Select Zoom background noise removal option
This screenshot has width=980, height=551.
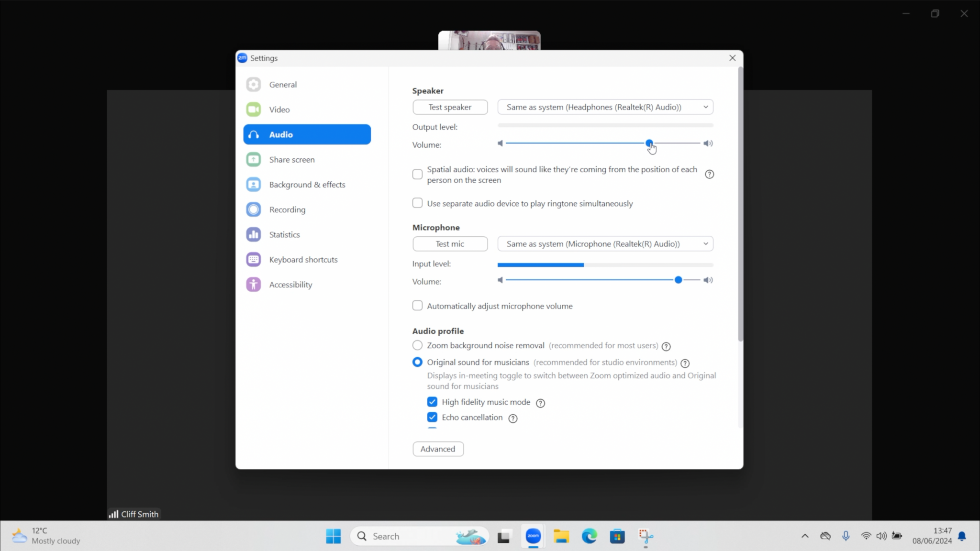[417, 345]
